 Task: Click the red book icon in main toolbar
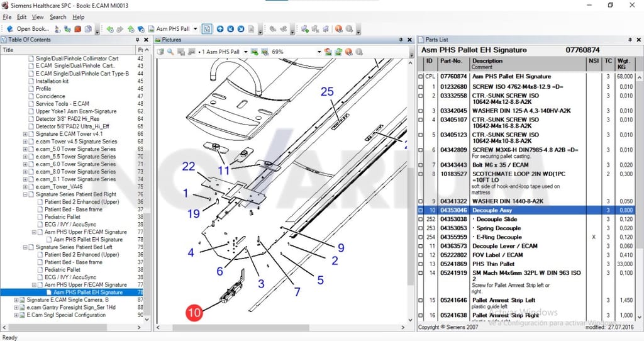(77, 29)
